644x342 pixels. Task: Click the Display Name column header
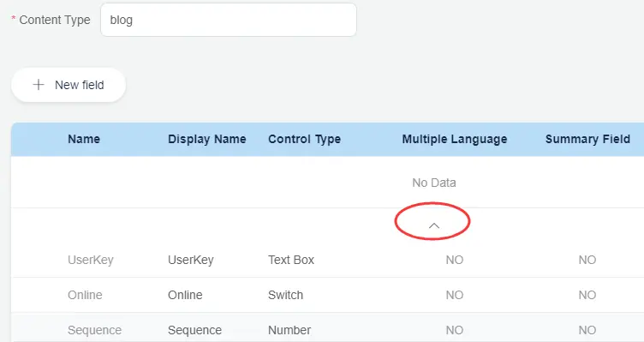click(207, 139)
